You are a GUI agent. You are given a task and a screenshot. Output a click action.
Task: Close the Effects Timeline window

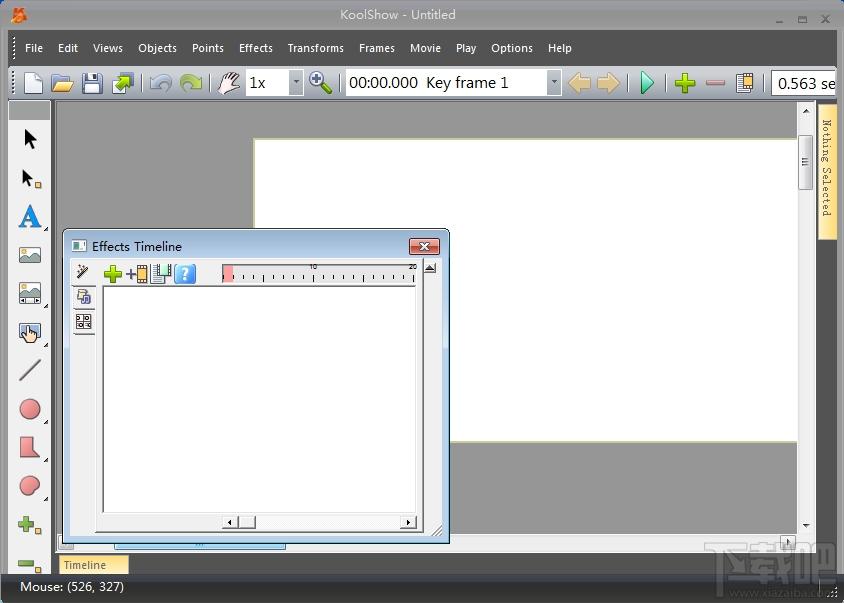click(x=424, y=246)
